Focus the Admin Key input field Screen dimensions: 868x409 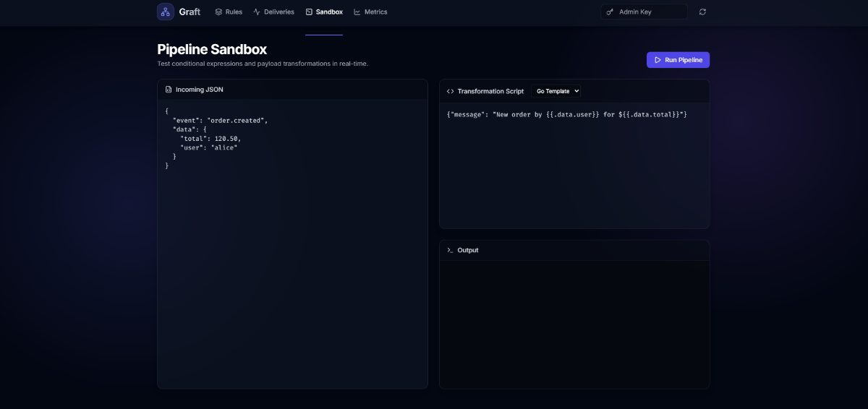click(644, 12)
